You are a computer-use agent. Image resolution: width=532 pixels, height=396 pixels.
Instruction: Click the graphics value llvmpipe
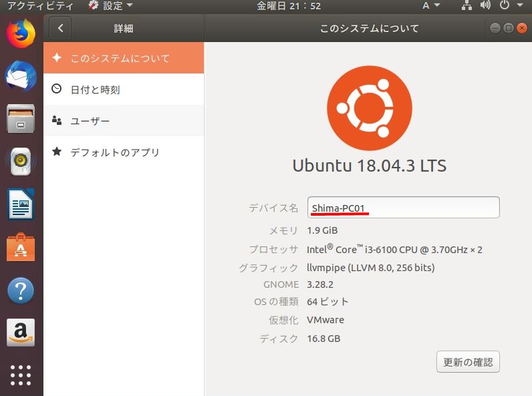(x=371, y=268)
